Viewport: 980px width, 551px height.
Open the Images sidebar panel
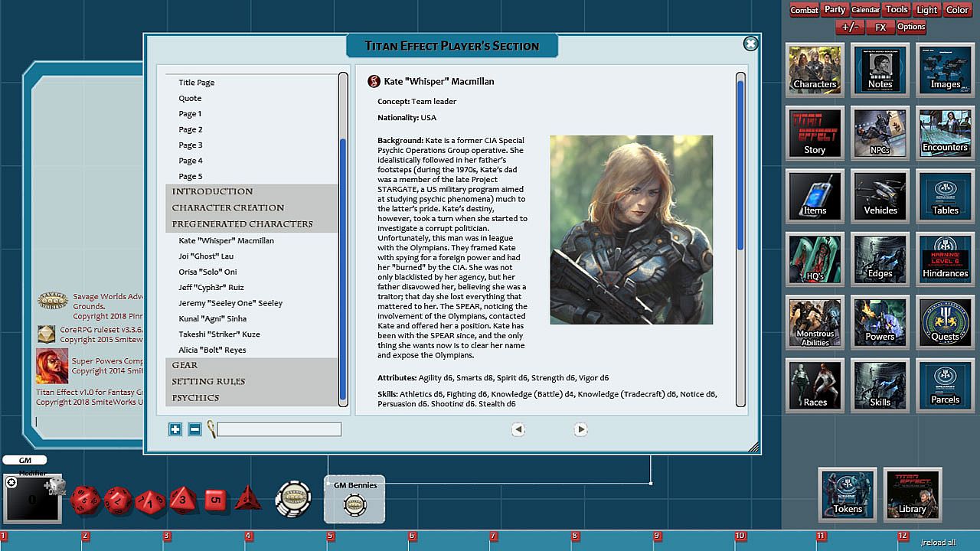[x=946, y=69]
